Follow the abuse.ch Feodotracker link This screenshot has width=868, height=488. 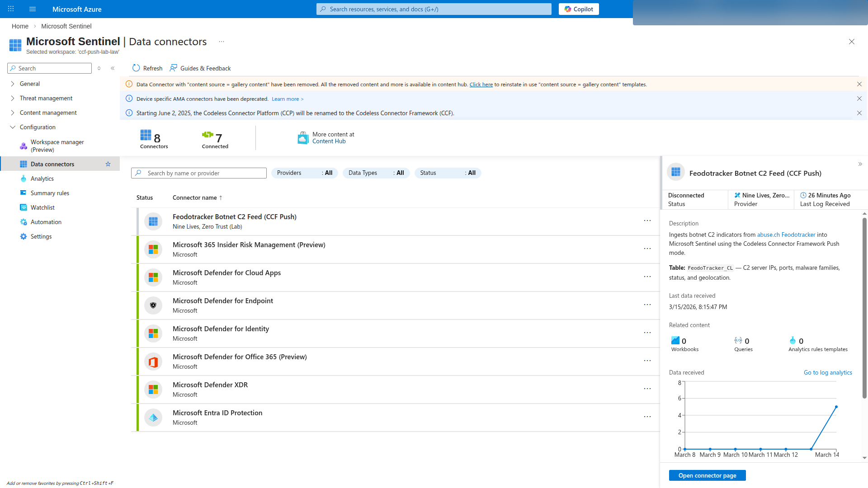(x=787, y=235)
